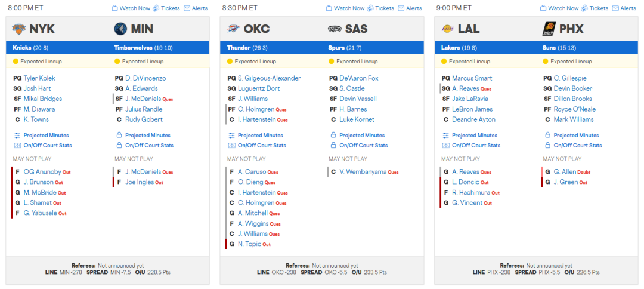Open LeBron James player link
The width and height of the screenshot is (644, 289).
click(472, 109)
